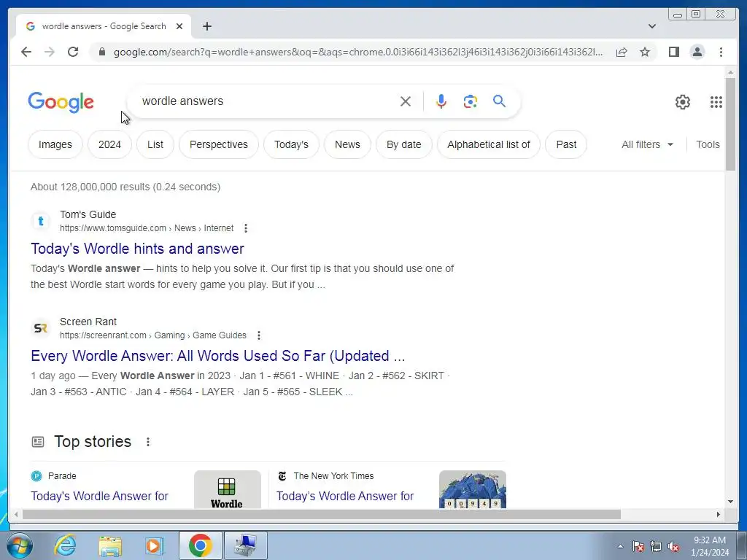The image size is (747, 560).
Task: Open Windows Media Player from taskbar
Action: pos(155,545)
